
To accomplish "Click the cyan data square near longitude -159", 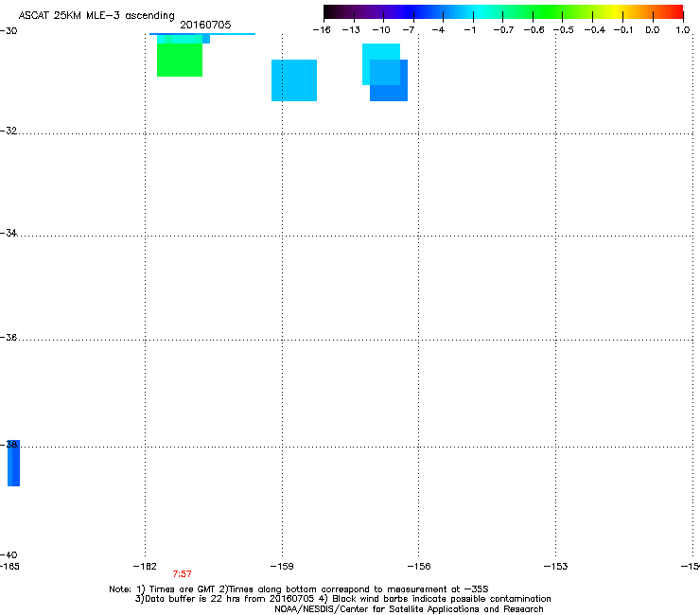I will (294, 80).
